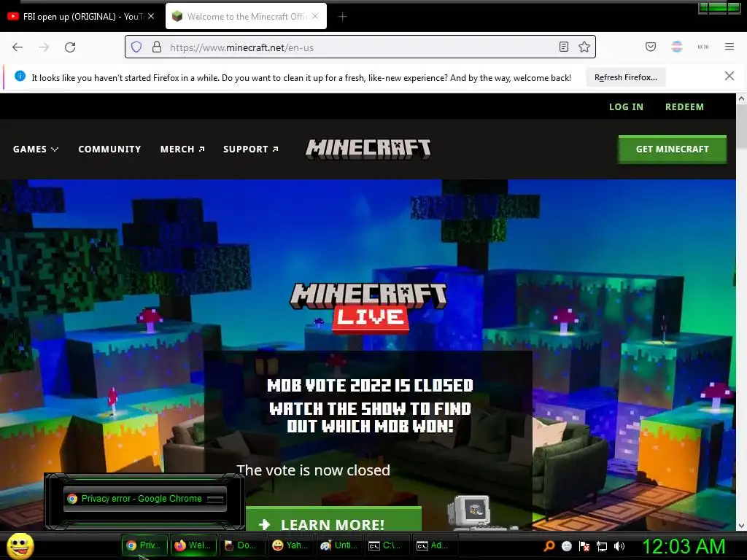This screenshot has height=560, width=747.
Task: Click the network tray icon
Action: click(602, 546)
